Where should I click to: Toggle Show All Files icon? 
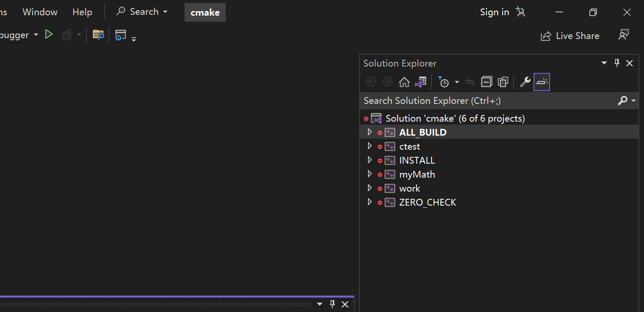[503, 82]
